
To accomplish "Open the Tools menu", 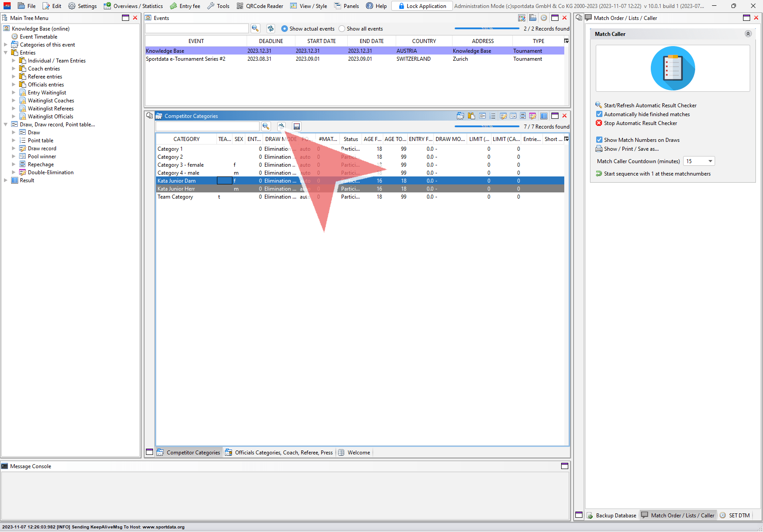I will pyautogui.click(x=218, y=6).
